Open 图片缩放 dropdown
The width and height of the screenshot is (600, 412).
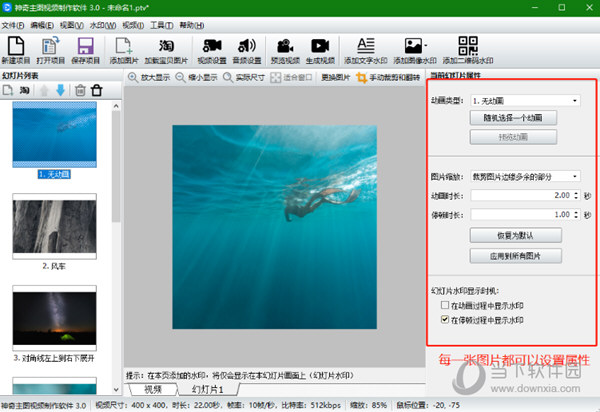pos(525,176)
